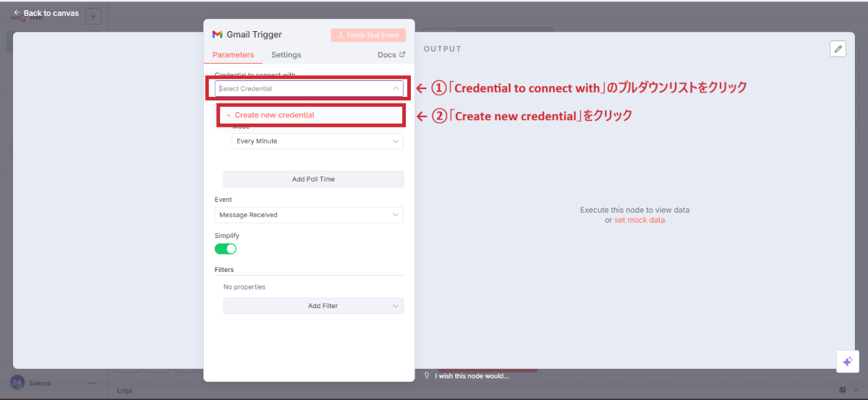Choose Create new credential option
Image resolution: width=868 pixels, height=400 pixels.
click(274, 115)
